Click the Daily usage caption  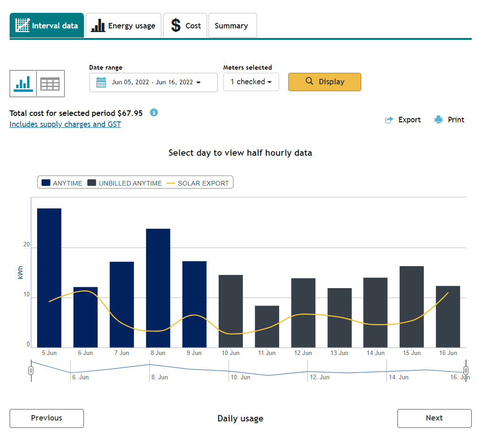(x=240, y=418)
